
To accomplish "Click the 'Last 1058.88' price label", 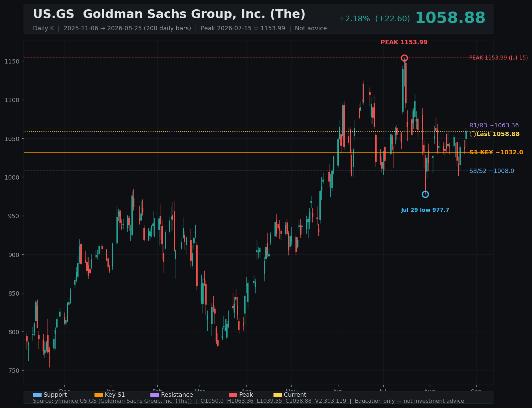I will tap(498, 134).
